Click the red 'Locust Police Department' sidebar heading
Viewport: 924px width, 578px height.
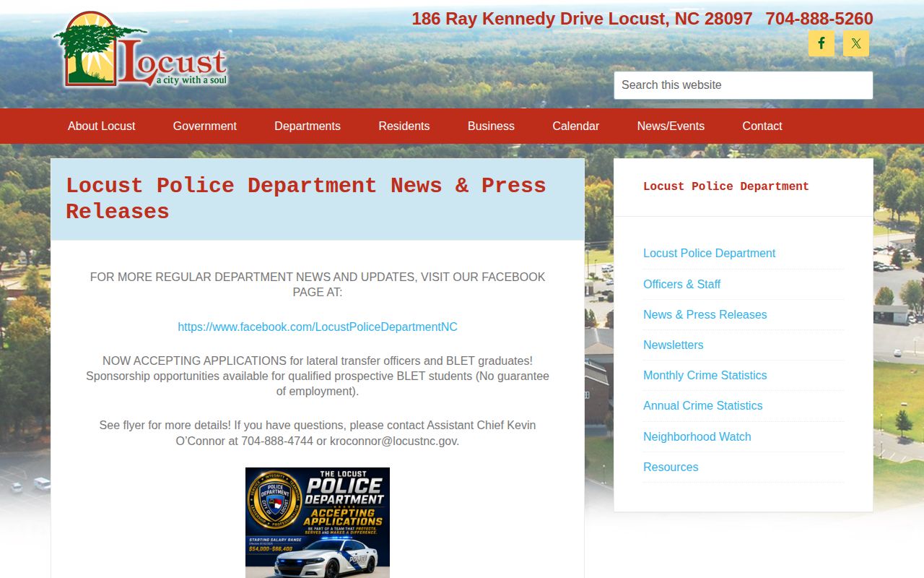pyautogui.click(x=726, y=186)
